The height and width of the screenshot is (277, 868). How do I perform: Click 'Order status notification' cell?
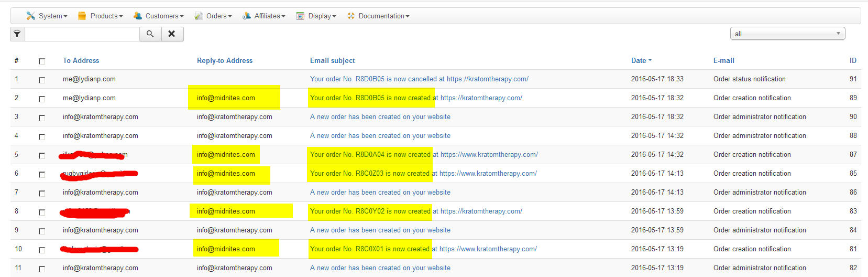coord(750,79)
